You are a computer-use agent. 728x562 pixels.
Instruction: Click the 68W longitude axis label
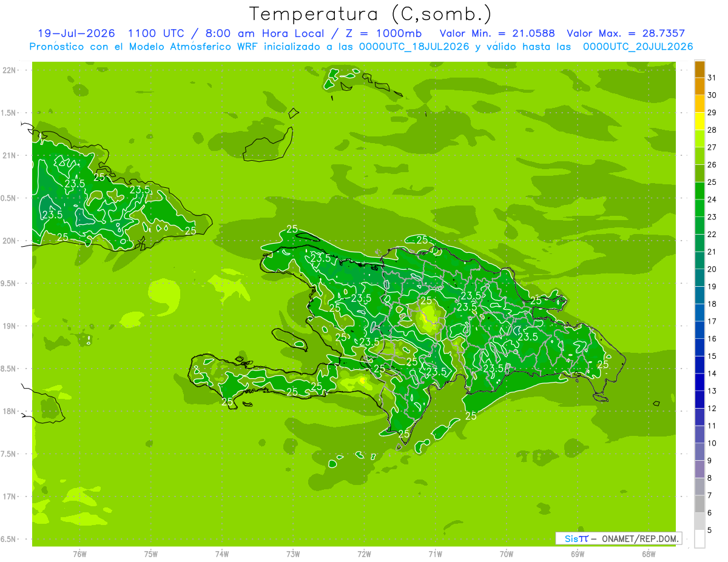(649, 554)
